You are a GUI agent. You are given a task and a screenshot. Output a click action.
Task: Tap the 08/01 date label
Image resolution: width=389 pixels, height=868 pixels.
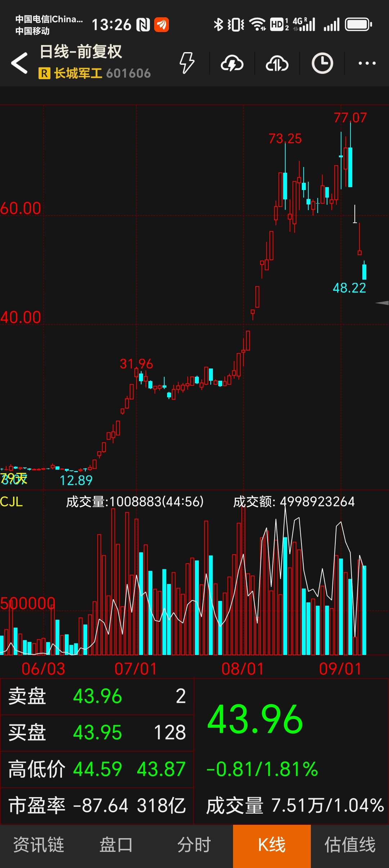click(243, 669)
